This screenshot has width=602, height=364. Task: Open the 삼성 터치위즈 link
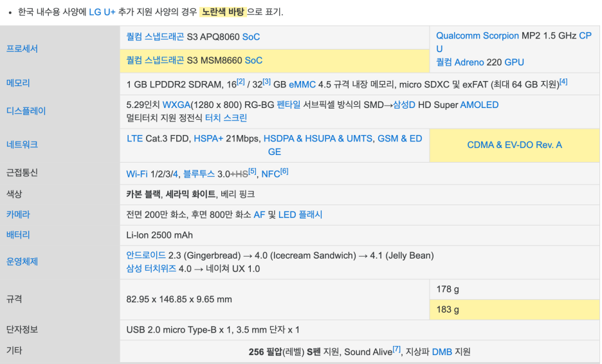point(151,269)
